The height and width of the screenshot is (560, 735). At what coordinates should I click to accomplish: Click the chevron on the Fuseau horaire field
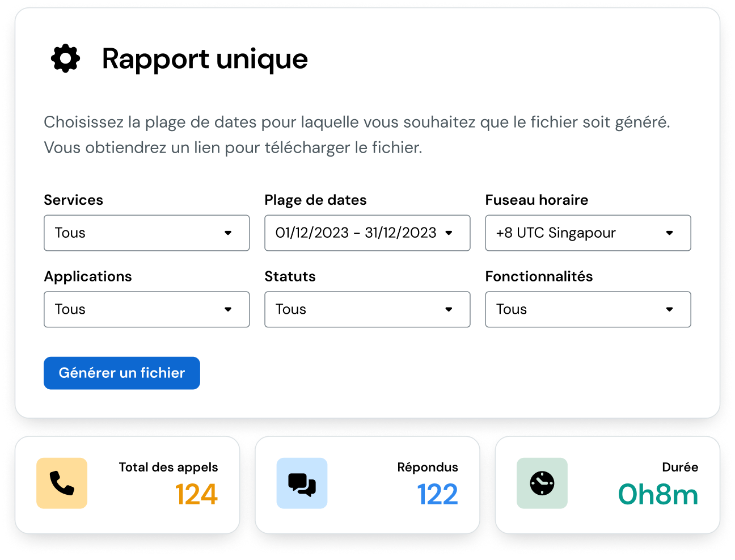tap(670, 233)
